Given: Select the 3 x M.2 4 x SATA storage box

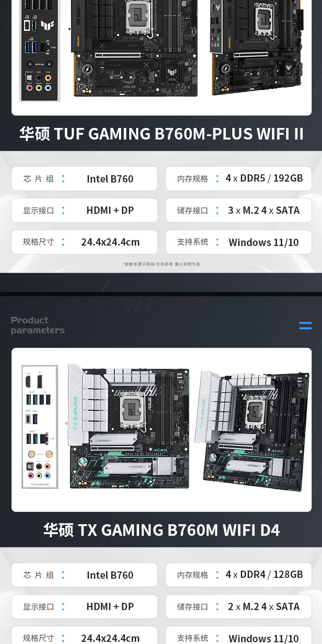Looking at the screenshot, I should tap(239, 210).
